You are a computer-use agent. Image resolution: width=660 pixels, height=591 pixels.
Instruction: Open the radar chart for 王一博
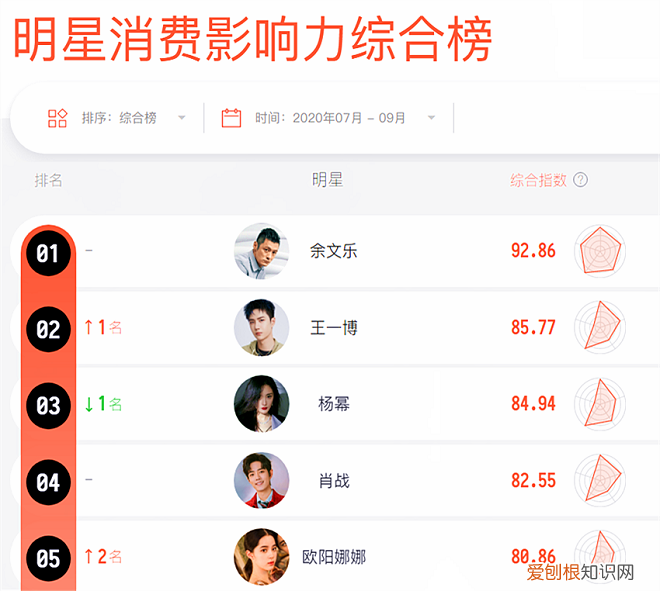coord(600,327)
